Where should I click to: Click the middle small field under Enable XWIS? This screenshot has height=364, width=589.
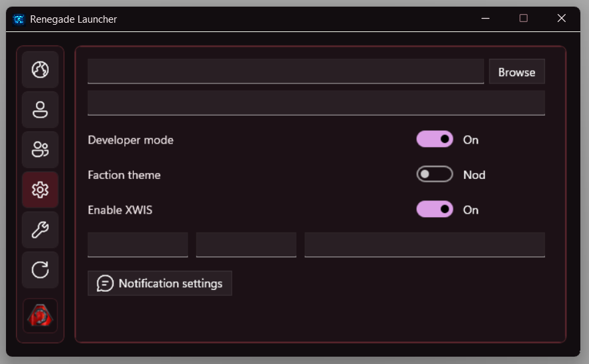click(246, 245)
